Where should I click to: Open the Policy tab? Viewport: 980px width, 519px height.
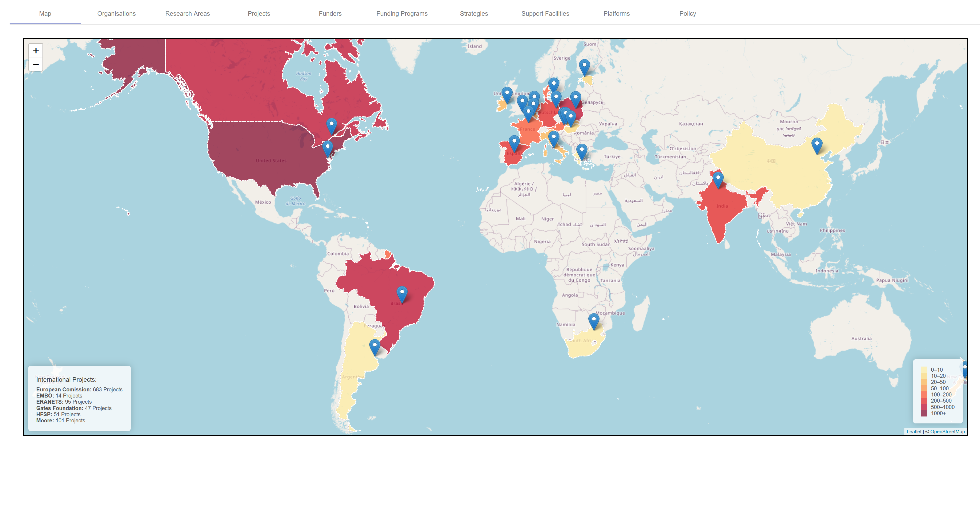point(687,14)
